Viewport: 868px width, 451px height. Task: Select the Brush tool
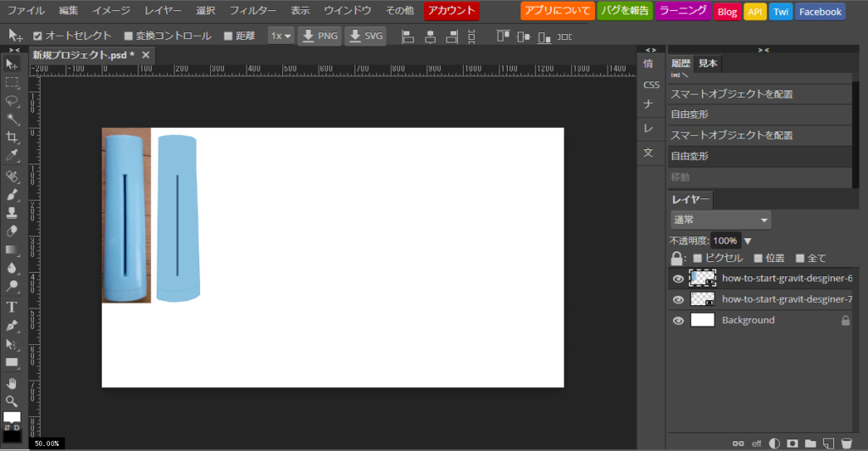12,195
